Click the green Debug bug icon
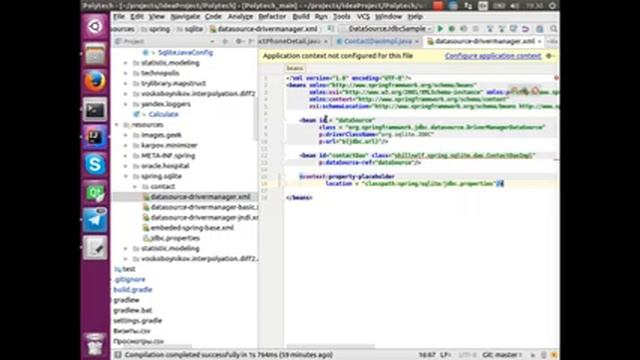Viewport: 640px width, 360px height. tap(452, 29)
